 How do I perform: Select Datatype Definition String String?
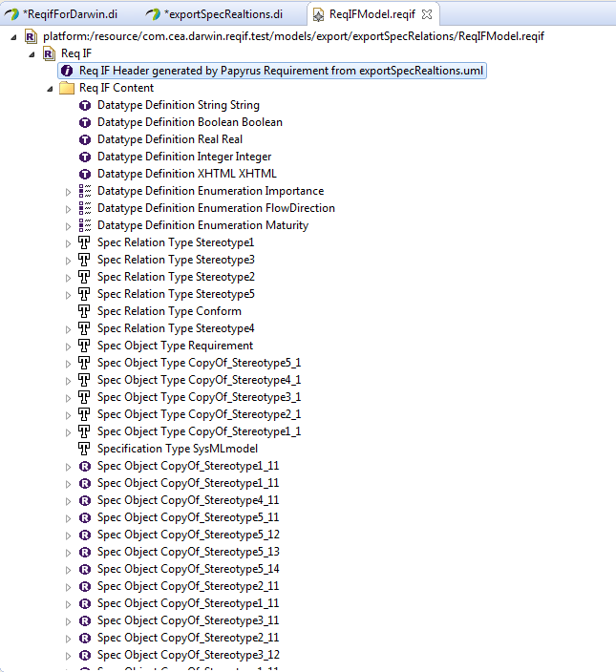pyautogui.click(x=179, y=105)
